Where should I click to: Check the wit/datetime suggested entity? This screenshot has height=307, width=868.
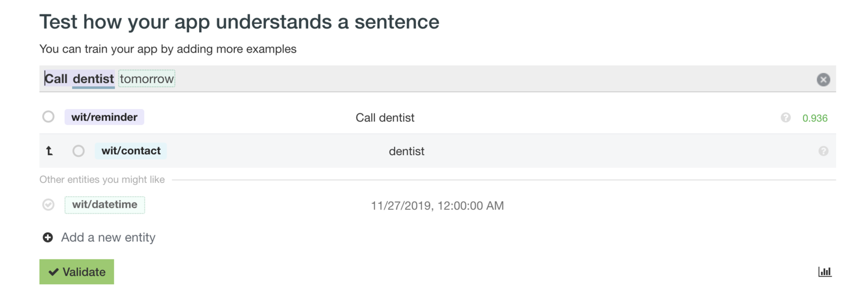[48, 204]
